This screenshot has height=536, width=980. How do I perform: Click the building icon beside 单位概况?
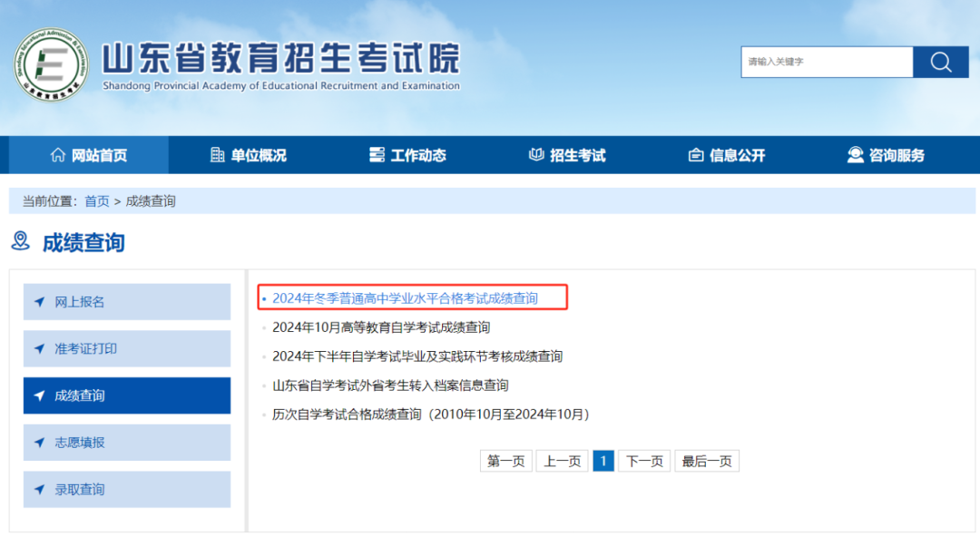[218, 155]
